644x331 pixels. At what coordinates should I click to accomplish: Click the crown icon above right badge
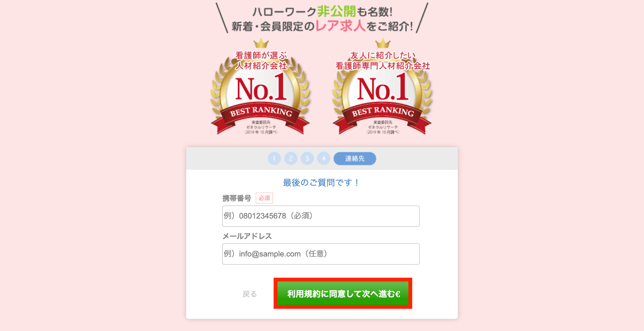pos(382,43)
